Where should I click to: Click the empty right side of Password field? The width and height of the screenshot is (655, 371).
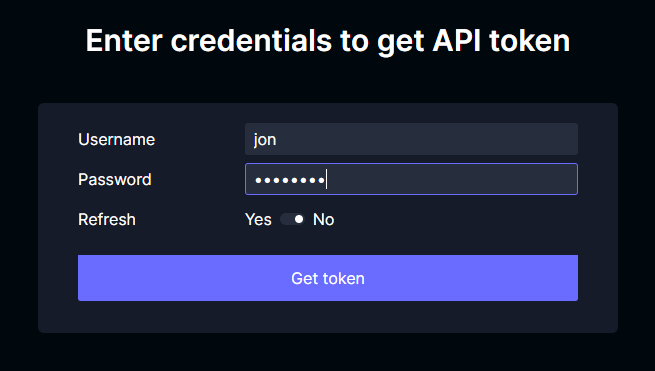click(460, 179)
